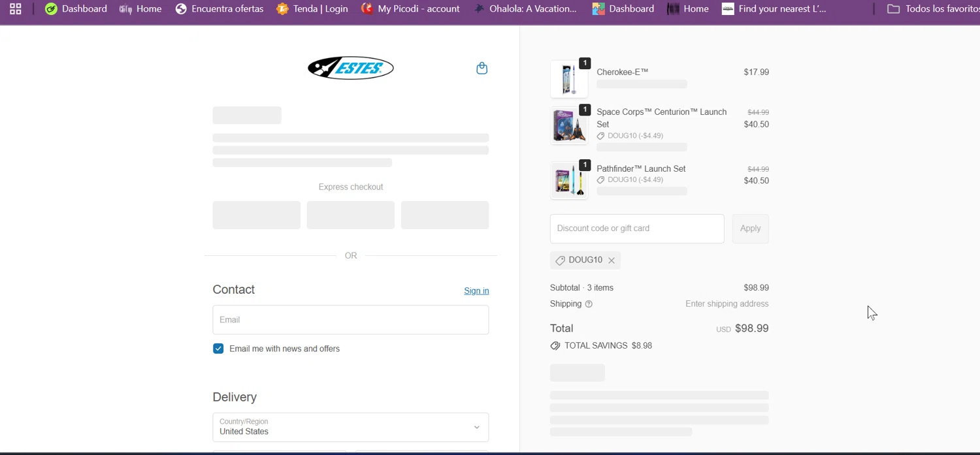Focus the Discount code or gift card field
Viewport: 980px width, 455px height.
coord(637,228)
